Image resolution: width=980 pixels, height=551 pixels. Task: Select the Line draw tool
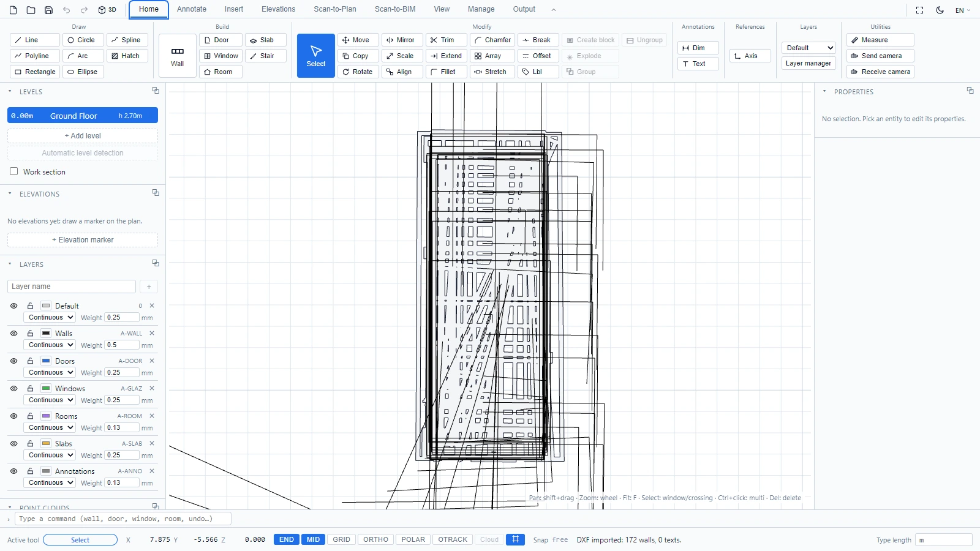[35, 40]
